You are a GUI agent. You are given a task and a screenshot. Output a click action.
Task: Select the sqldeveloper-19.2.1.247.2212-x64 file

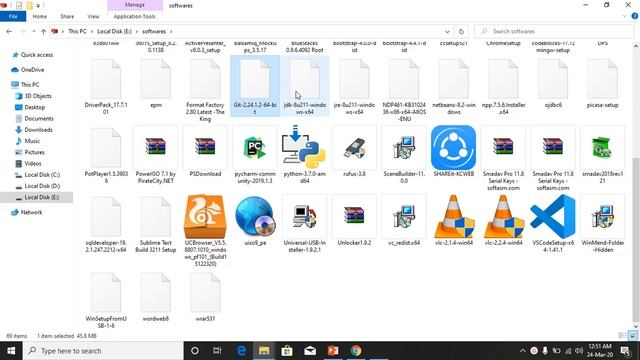click(106, 224)
